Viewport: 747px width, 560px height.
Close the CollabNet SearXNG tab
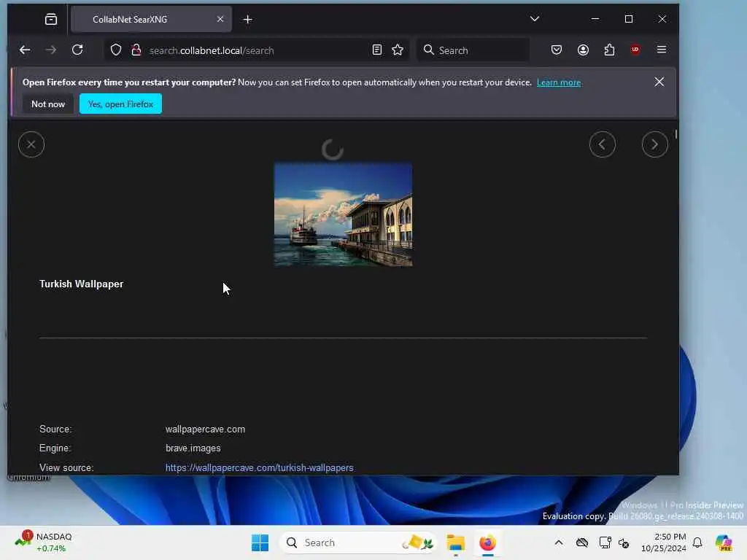[x=220, y=19]
